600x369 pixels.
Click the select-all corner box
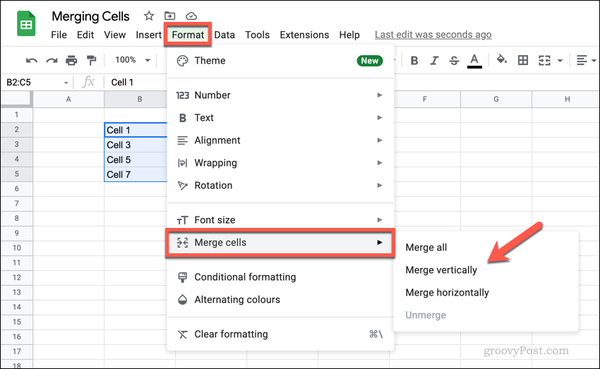(16, 99)
